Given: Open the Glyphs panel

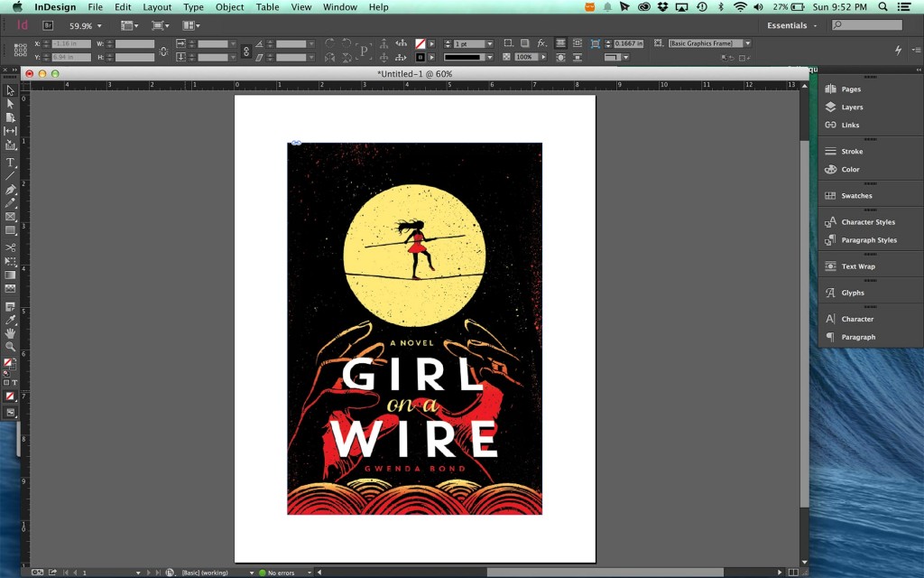Looking at the screenshot, I should coord(853,293).
